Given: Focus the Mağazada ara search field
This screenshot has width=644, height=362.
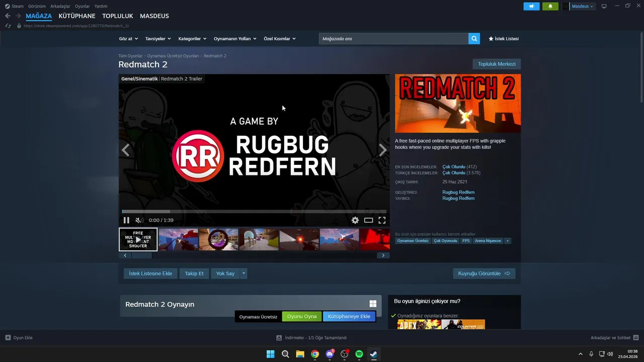Looking at the screenshot, I should point(393,39).
